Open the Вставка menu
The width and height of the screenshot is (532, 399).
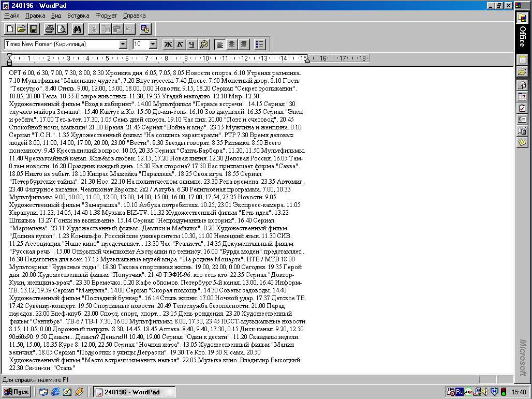78,16
